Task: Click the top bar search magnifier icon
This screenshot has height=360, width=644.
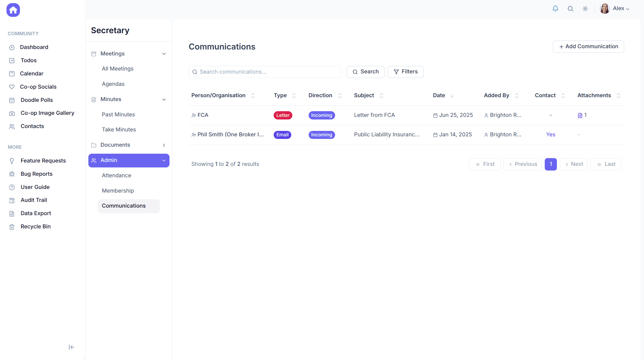Action: tap(570, 9)
